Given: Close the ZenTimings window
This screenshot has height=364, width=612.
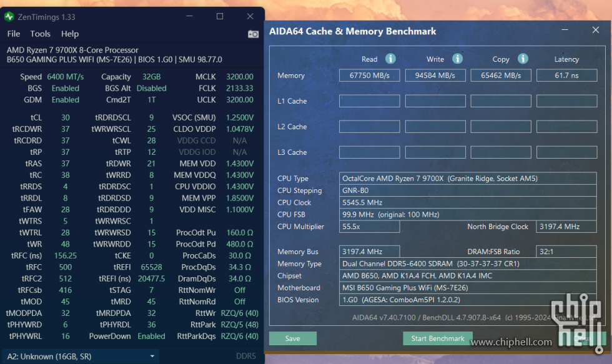Looking at the screenshot, I should click(x=250, y=16).
